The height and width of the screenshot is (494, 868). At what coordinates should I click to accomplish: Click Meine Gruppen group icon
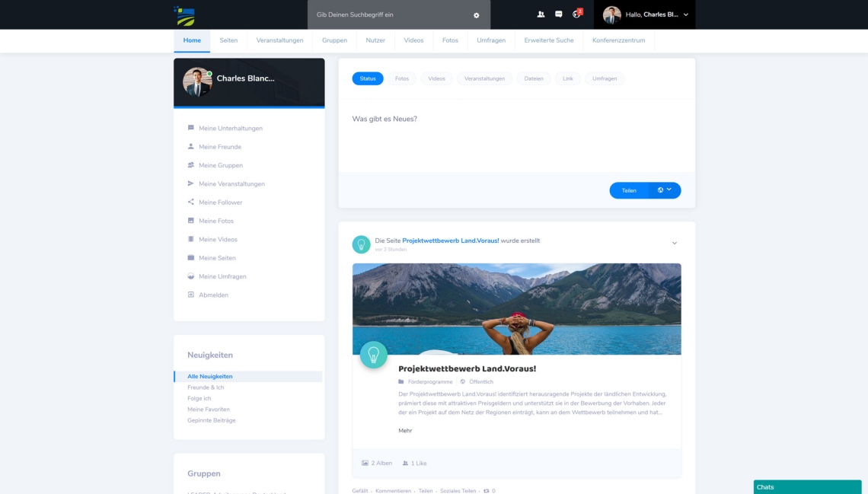coord(191,165)
